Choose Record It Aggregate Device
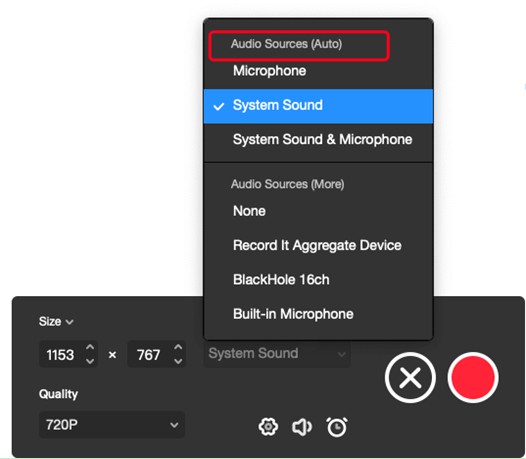This screenshot has height=459, width=526. pyautogui.click(x=318, y=245)
